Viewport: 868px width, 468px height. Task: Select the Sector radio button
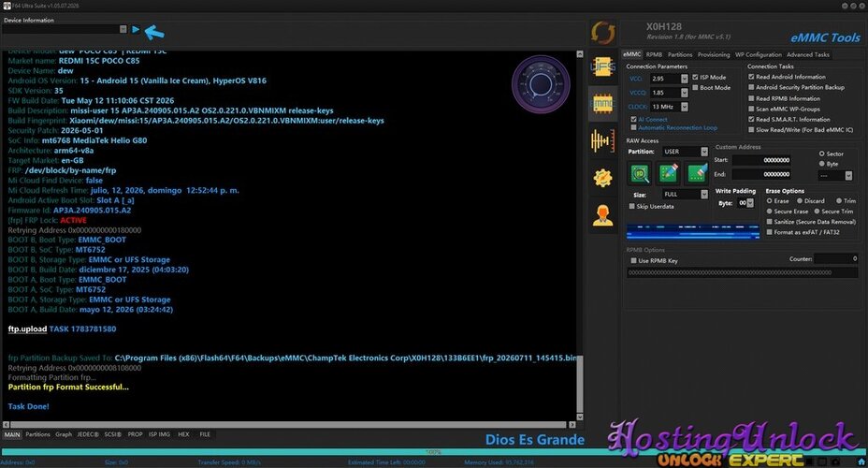822,154
